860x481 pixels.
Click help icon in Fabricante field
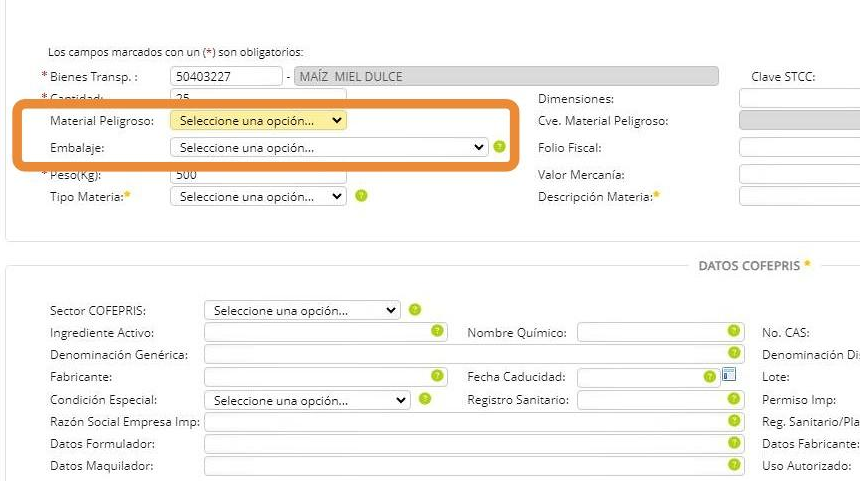(437, 376)
